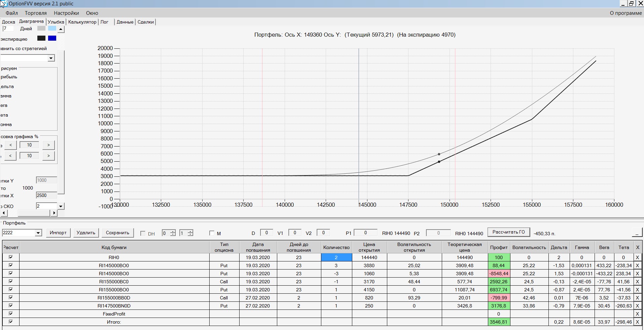Screen dimensions: 644x330
Task: Toggle Расчет checkbox for RI147500BN0D
Action: pyautogui.click(x=11, y=305)
